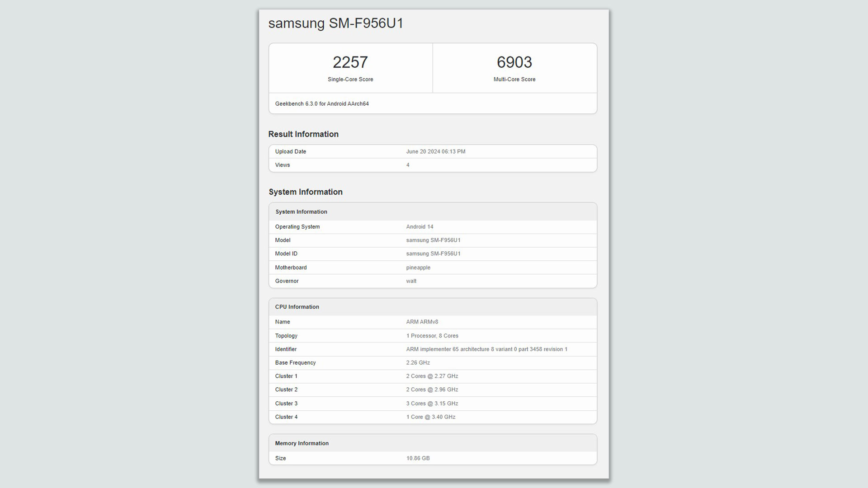The height and width of the screenshot is (488, 868).
Task: Click the Identifier label
Action: (x=286, y=349)
